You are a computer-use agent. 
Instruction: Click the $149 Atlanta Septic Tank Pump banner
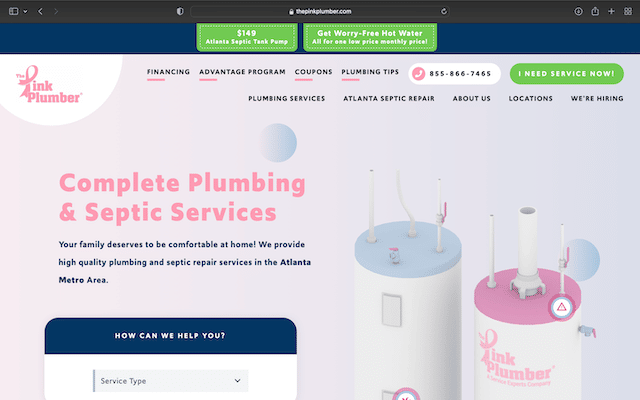(247, 37)
